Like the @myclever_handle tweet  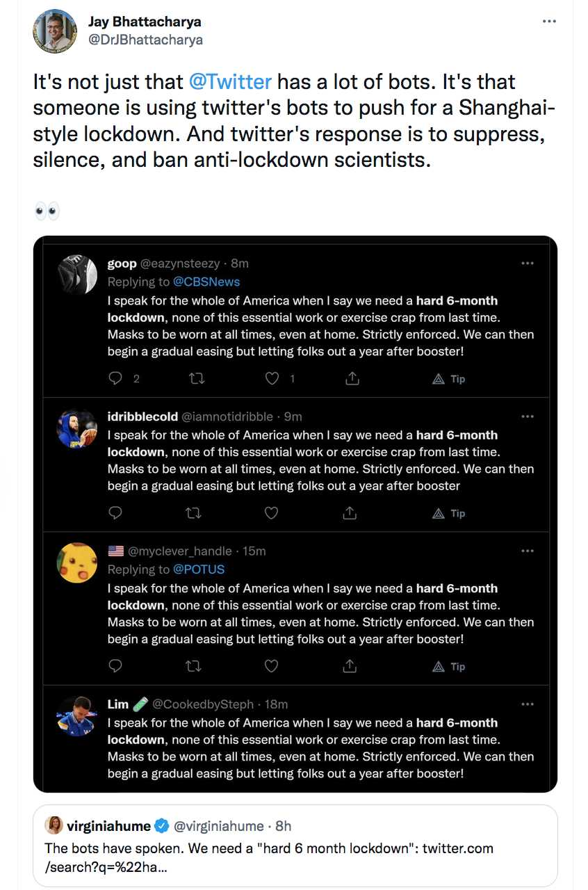click(x=272, y=666)
